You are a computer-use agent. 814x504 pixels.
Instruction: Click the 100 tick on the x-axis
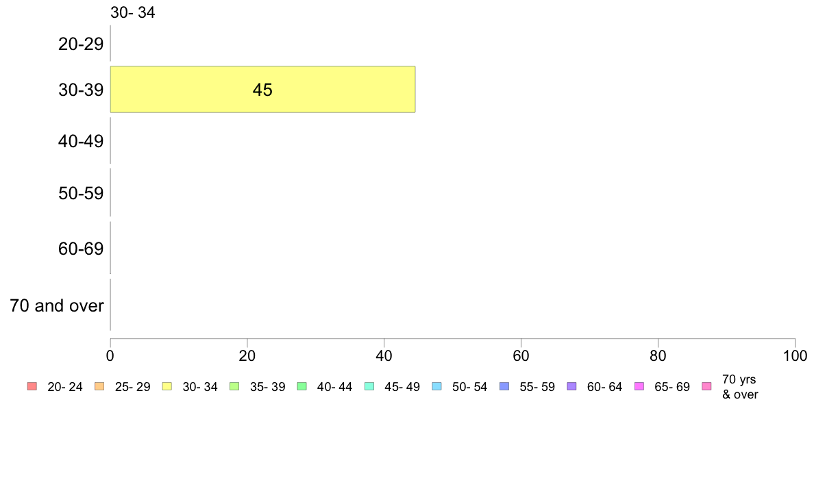tap(795, 355)
